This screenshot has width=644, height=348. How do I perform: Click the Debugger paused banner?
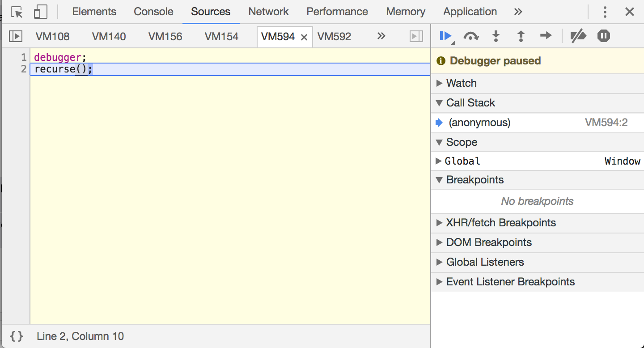(x=538, y=61)
